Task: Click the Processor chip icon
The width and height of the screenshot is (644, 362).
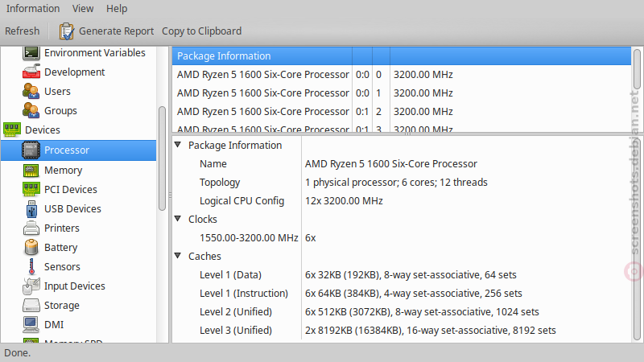Action: [x=31, y=150]
